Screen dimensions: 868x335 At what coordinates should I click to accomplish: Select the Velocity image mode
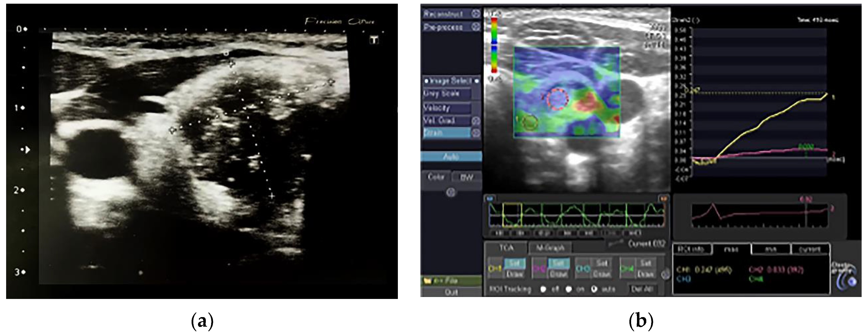(446, 108)
